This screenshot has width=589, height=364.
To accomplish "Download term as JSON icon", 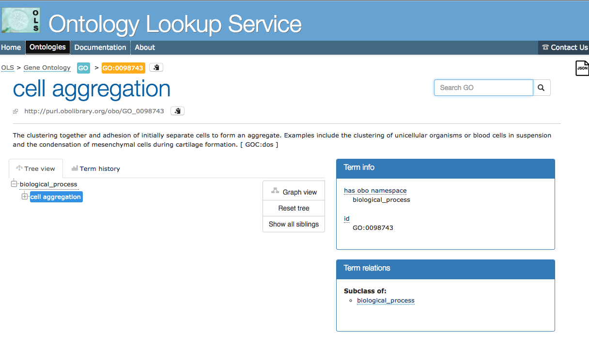I will 582,68.
